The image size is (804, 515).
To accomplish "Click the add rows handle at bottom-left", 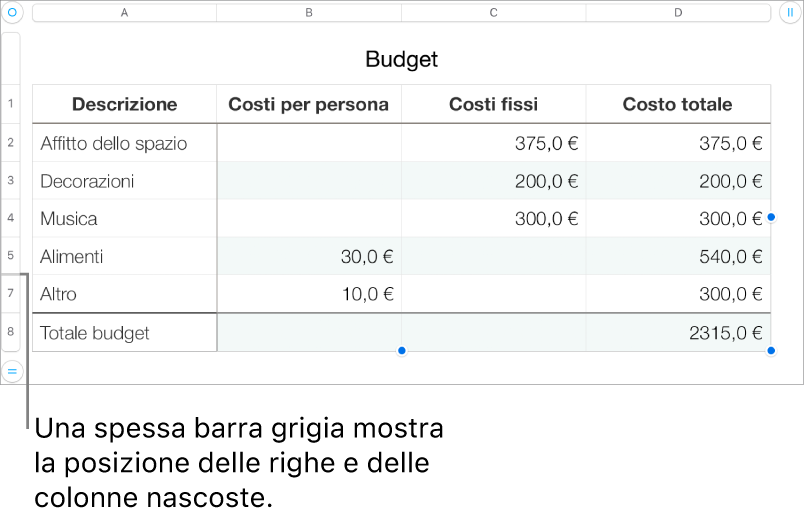I will pos(12,370).
